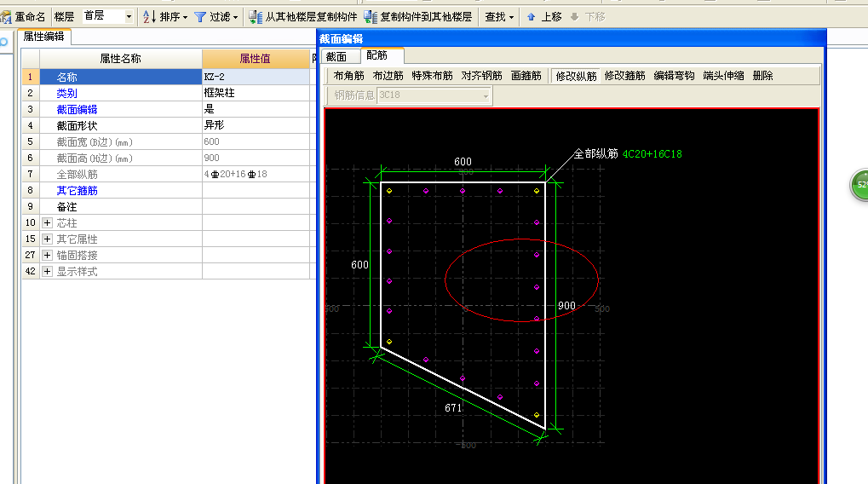Expand the 锚固搭接 property group
This screenshot has height=484, width=868.
click(47, 256)
